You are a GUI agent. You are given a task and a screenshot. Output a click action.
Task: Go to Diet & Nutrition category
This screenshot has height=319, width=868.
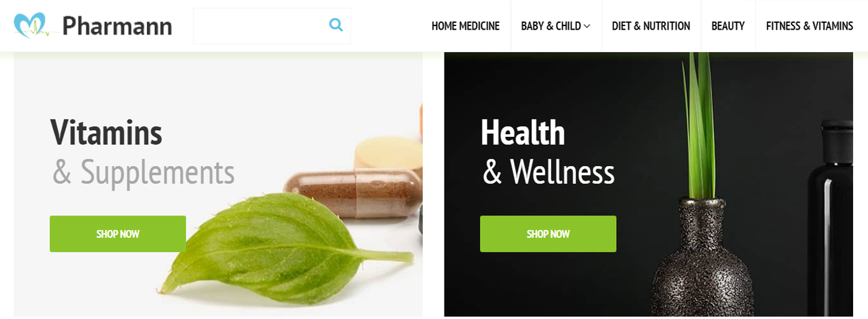click(x=651, y=26)
